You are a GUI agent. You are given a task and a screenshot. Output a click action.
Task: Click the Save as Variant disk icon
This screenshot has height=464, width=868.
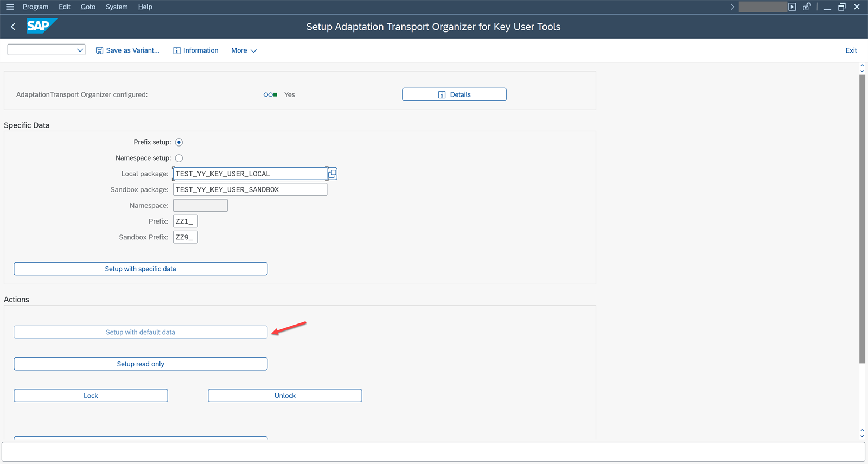pos(99,50)
